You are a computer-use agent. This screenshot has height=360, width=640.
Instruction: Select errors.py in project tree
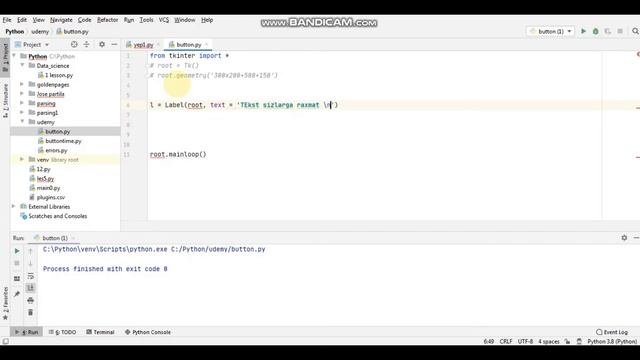pyautogui.click(x=56, y=150)
